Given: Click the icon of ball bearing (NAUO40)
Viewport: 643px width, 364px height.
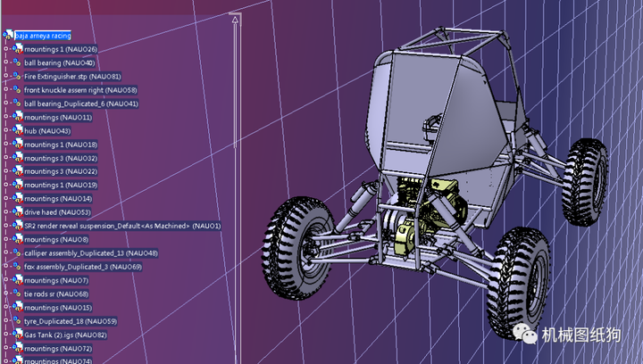Looking at the screenshot, I should coord(17,62).
